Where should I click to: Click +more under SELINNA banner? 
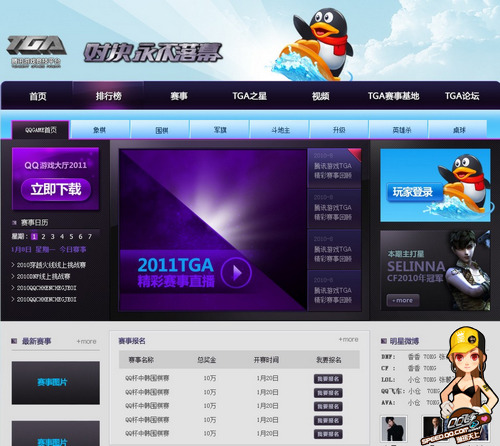click(403, 300)
